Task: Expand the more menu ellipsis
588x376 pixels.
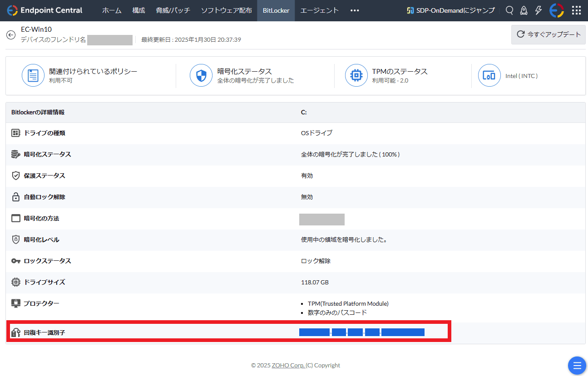Action: click(355, 10)
